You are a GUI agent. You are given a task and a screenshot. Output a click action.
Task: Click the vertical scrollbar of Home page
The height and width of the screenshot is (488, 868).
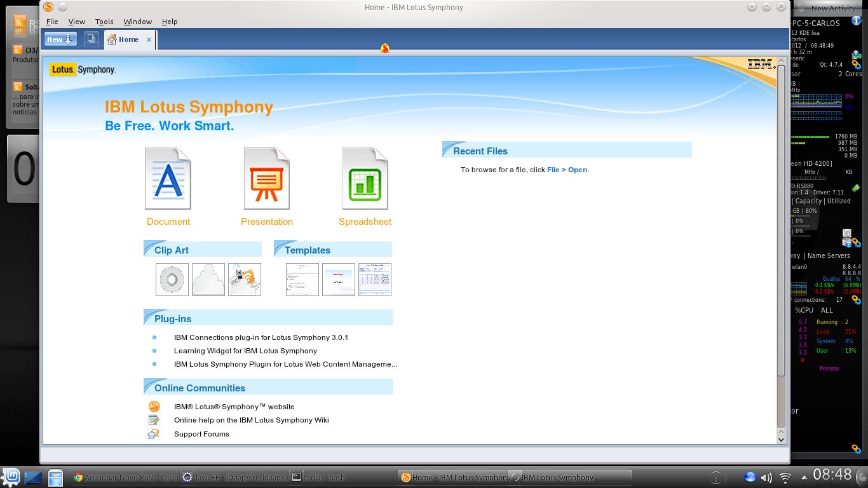coord(782,219)
